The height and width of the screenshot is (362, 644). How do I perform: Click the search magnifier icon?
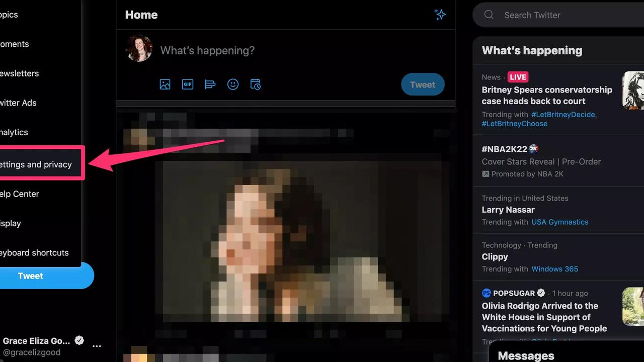point(489,15)
